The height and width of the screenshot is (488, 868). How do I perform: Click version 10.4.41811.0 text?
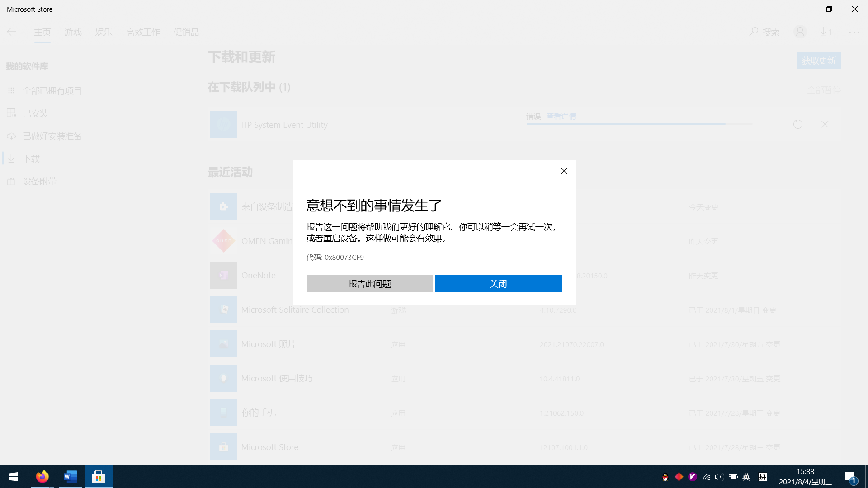pos(559,379)
